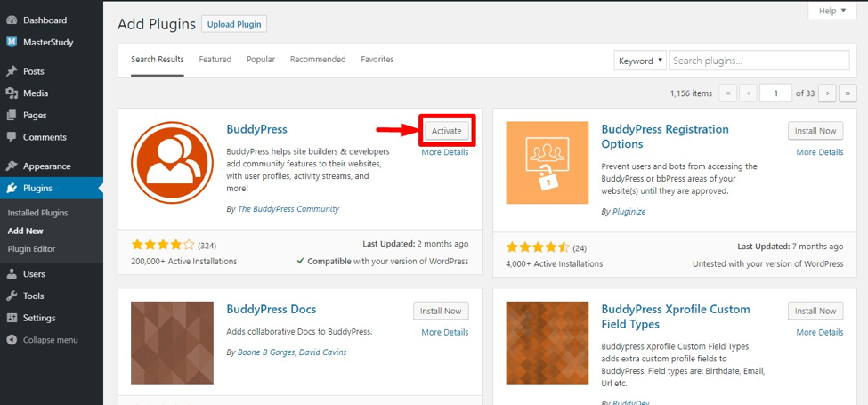The image size is (868, 405).
Task: Click in the Search plugins field
Action: (x=762, y=61)
